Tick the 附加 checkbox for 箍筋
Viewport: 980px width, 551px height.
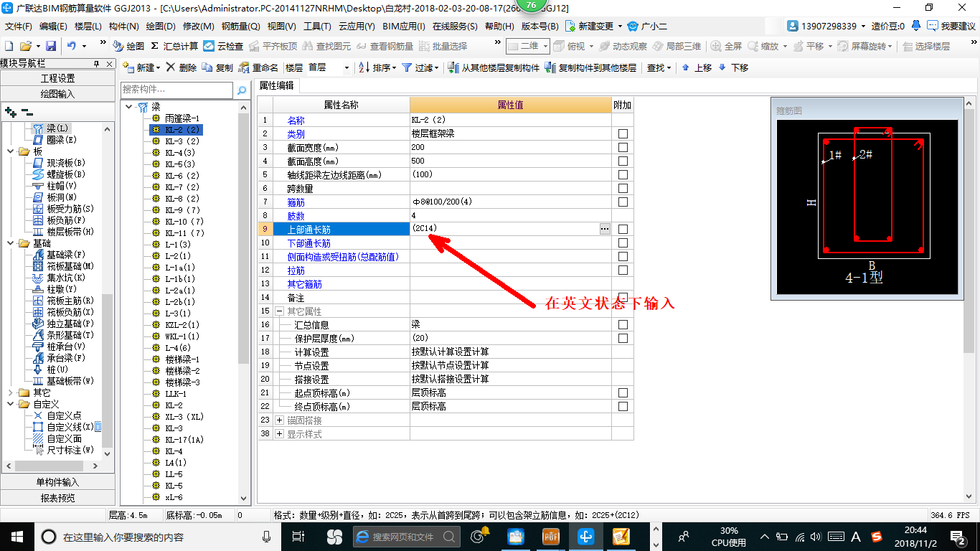623,202
